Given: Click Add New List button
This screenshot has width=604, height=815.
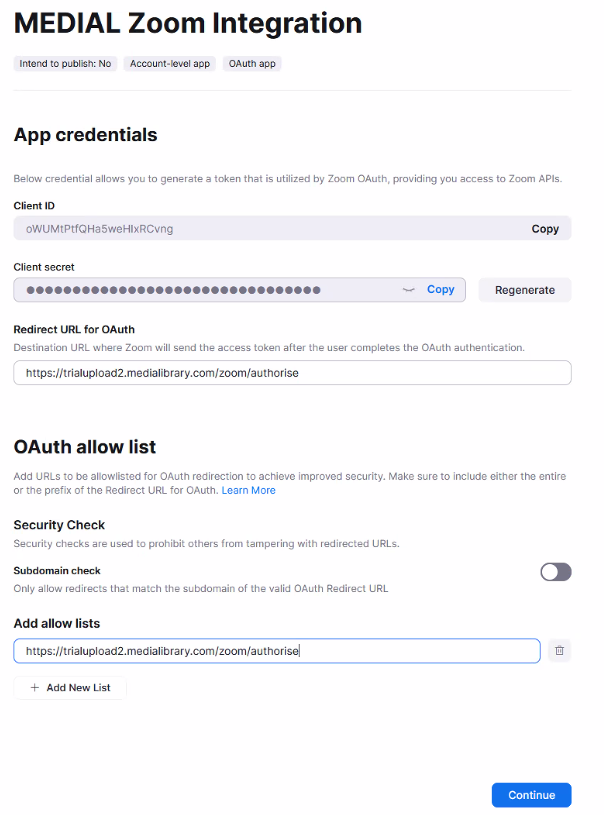Looking at the screenshot, I should tap(70, 688).
